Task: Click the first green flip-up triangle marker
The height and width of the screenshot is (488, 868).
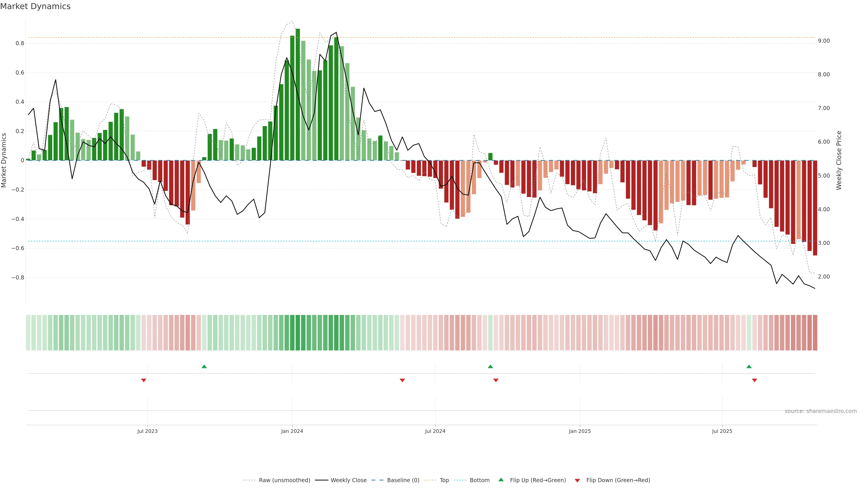Action: pyautogui.click(x=204, y=366)
